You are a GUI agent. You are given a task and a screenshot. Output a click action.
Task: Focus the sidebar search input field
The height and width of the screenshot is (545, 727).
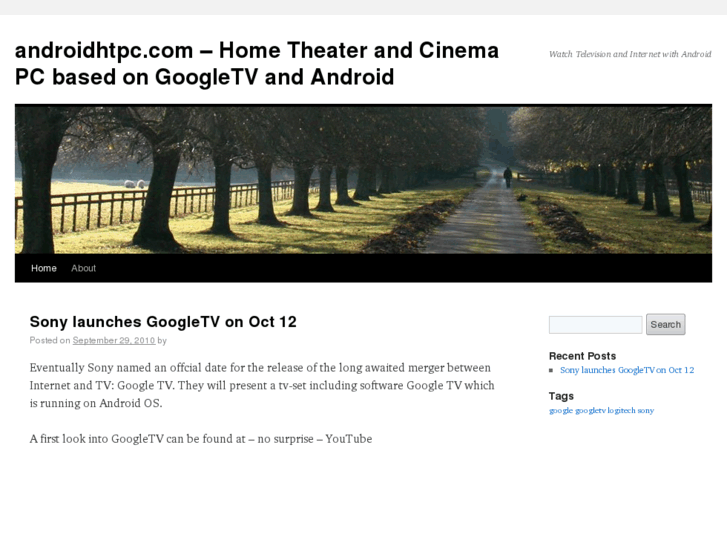595,325
